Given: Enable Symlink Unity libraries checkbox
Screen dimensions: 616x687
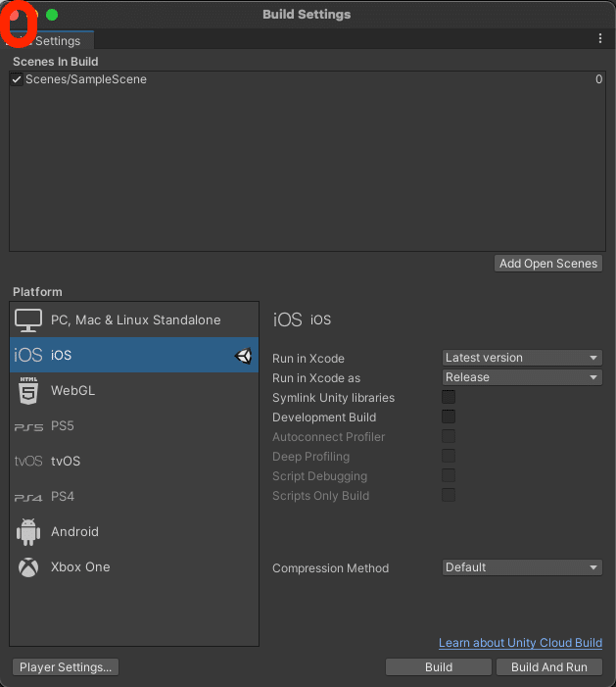Looking at the screenshot, I should (449, 397).
